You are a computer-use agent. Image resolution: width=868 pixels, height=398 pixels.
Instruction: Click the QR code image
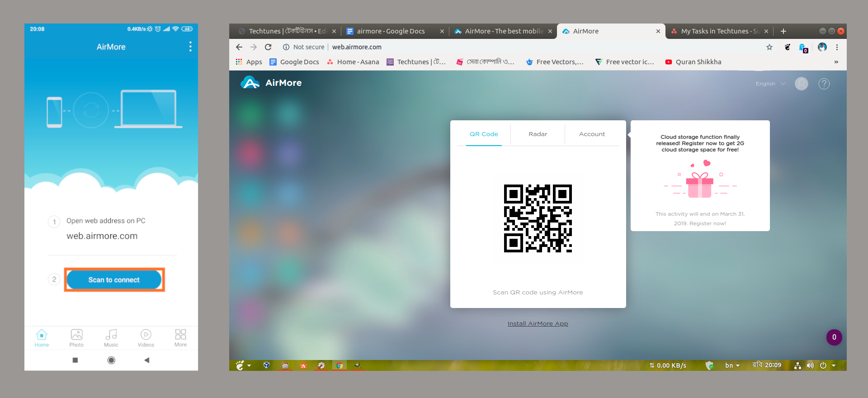tap(538, 218)
